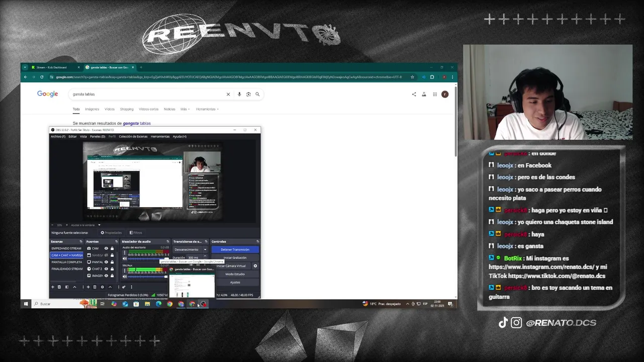The height and width of the screenshot is (362, 644).
Task: Reload the Chrome page
Action: tap(42, 77)
